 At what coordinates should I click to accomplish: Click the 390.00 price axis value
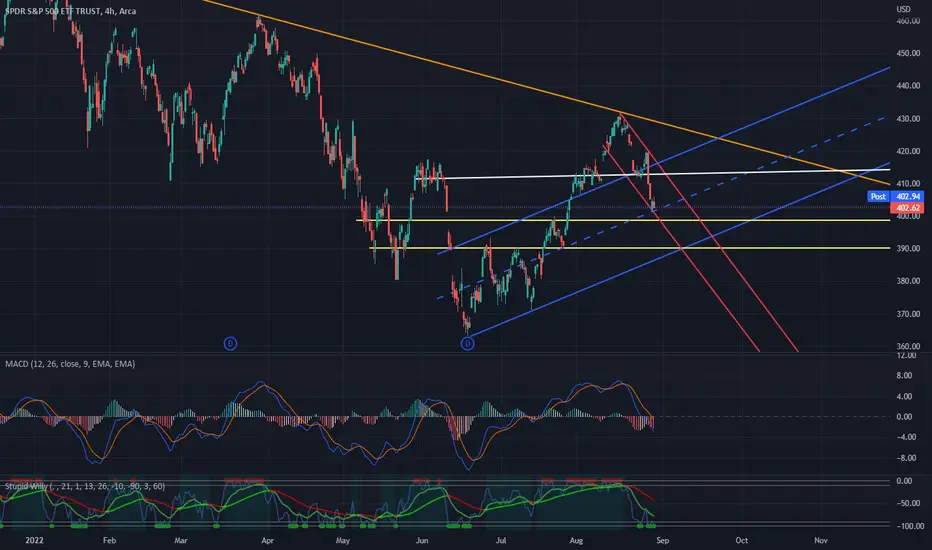pos(908,248)
